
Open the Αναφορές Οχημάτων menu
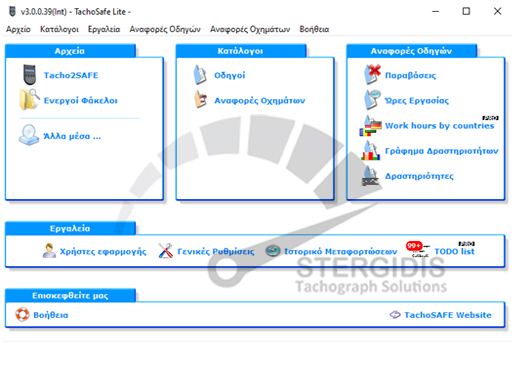click(x=250, y=29)
